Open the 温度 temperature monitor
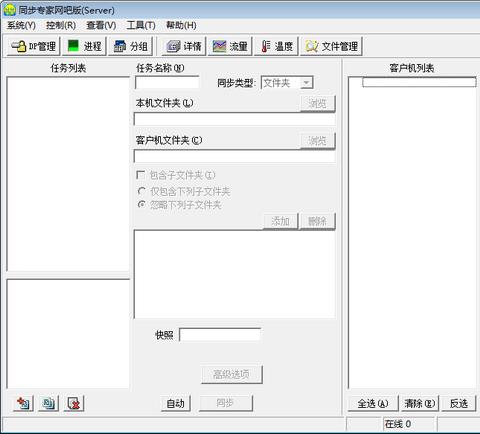Viewport: 480px width, 434px height. [x=276, y=46]
